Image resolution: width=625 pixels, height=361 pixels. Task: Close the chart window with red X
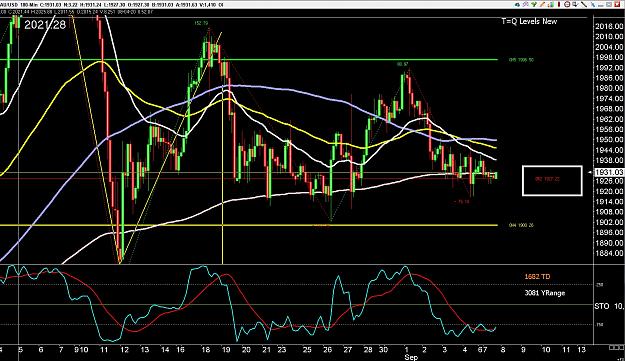[617, 4]
